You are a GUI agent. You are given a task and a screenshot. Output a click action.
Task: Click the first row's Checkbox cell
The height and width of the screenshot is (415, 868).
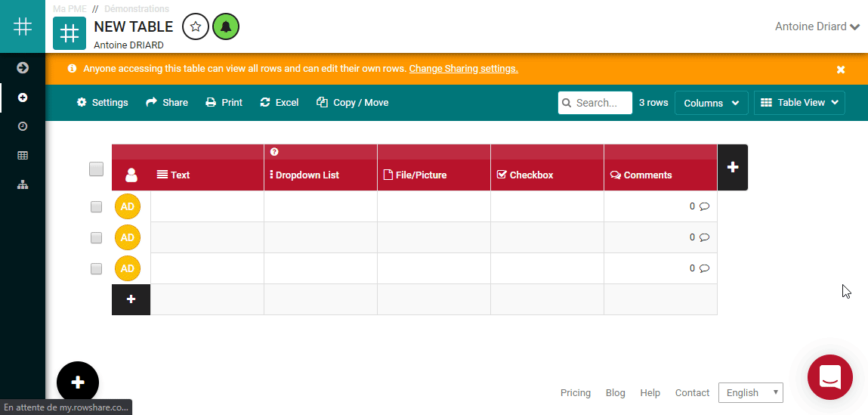click(x=548, y=206)
